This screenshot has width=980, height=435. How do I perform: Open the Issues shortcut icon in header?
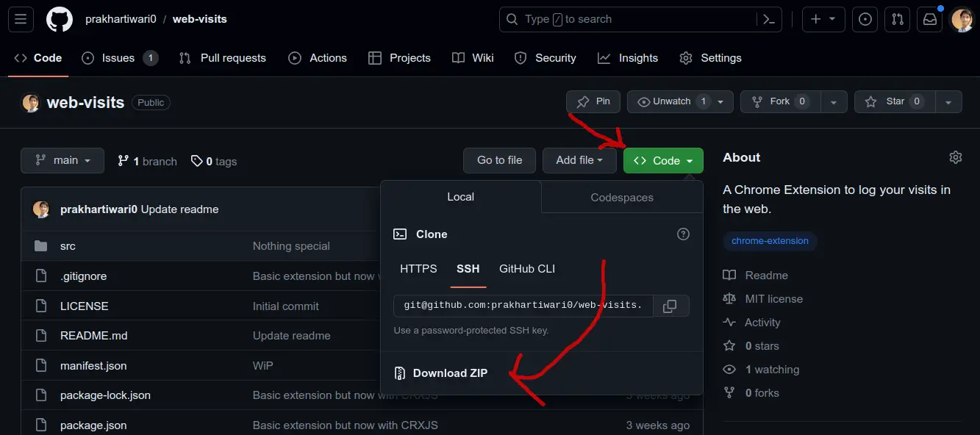click(865, 19)
